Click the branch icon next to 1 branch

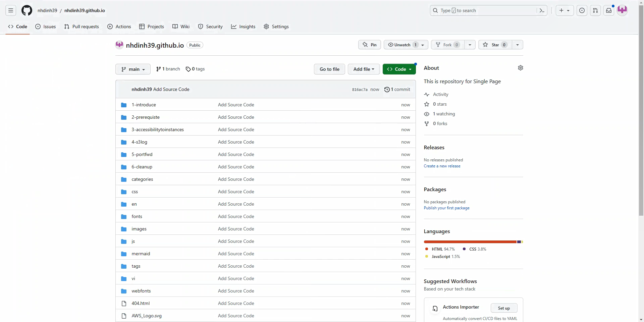158,69
